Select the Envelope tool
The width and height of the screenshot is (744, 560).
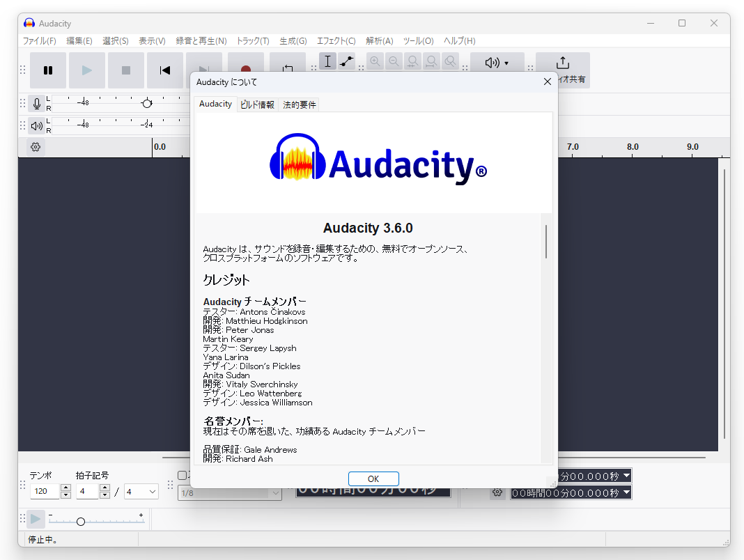click(346, 61)
